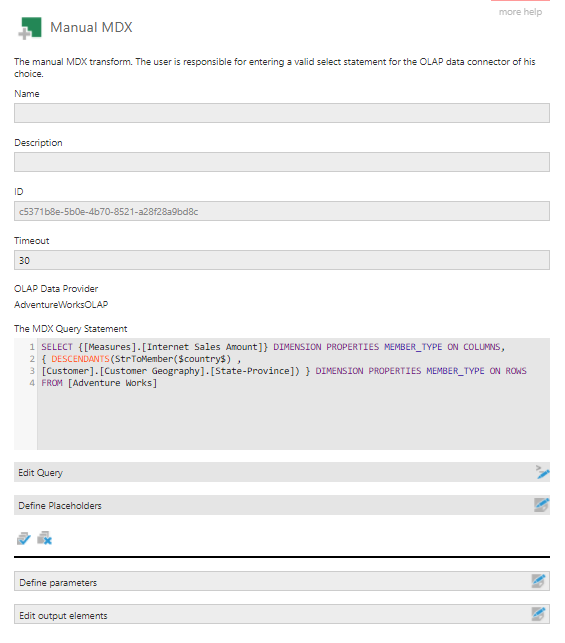Click the Define parameters edit icon
Image resolution: width=565 pixels, height=643 pixels.
538,581
